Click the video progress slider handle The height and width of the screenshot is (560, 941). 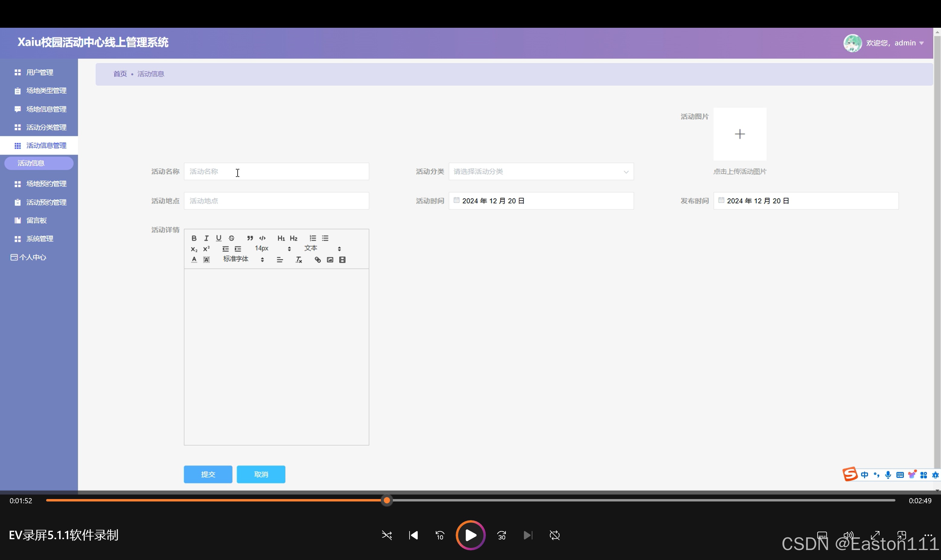387,501
